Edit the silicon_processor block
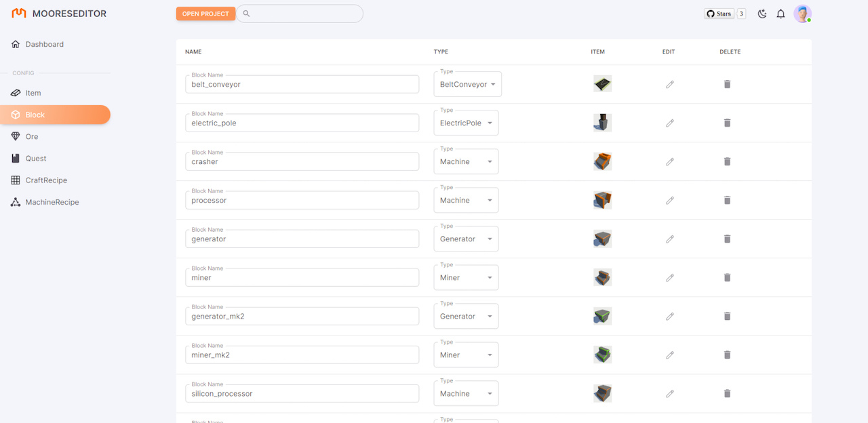 [x=669, y=393]
